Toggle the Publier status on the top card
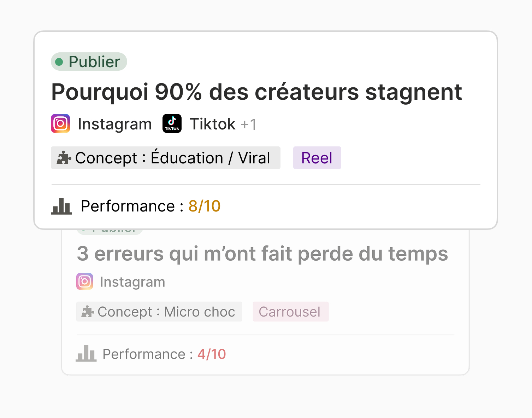 point(89,61)
